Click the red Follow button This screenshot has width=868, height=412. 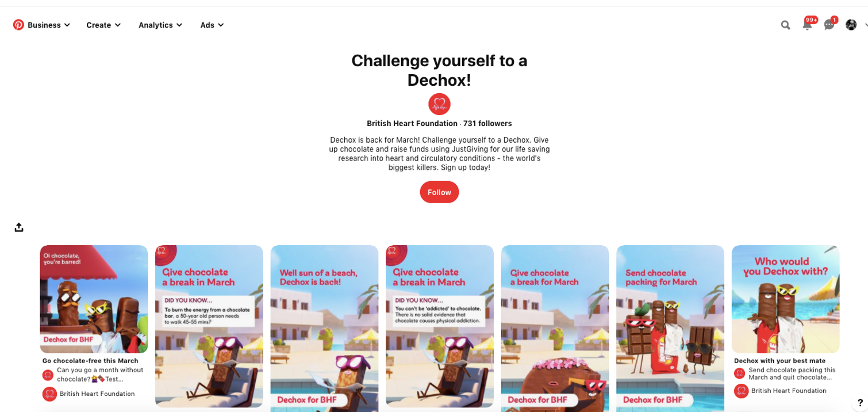[439, 192]
